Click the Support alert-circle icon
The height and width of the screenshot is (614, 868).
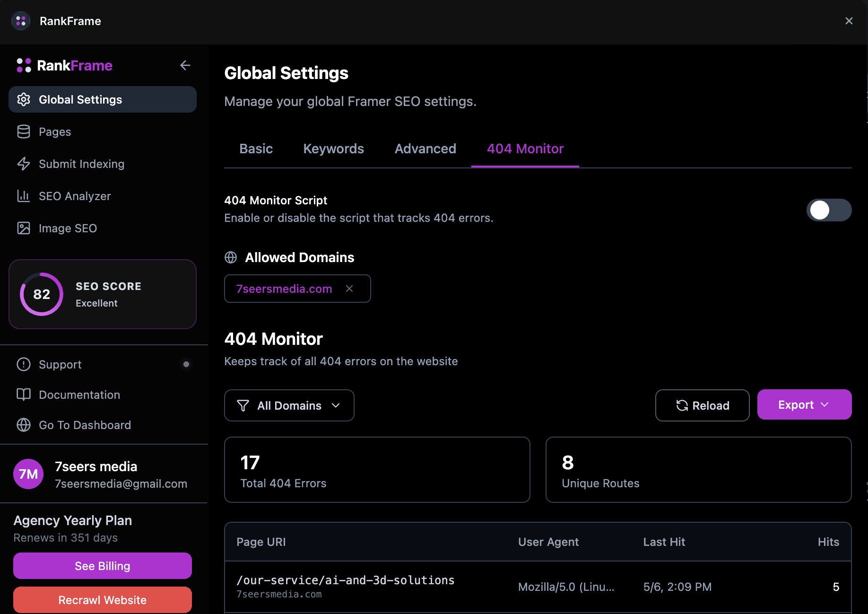[x=24, y=364]
